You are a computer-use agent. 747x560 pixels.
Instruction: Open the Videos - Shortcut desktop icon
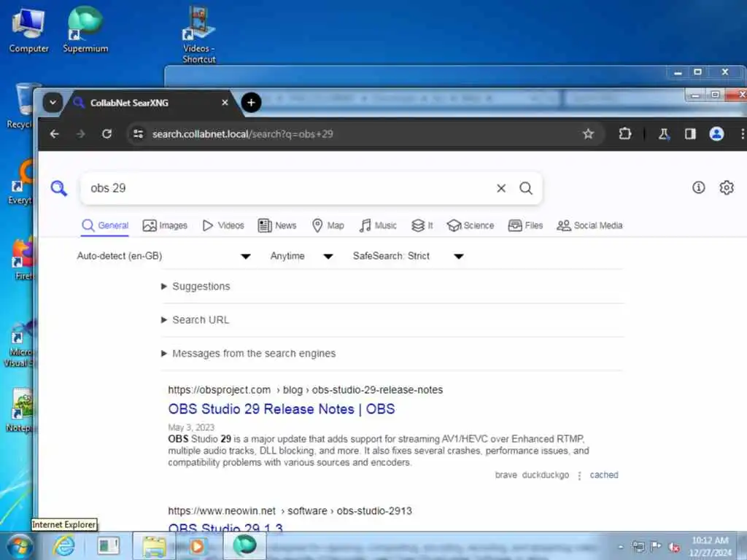pos(198,34)
